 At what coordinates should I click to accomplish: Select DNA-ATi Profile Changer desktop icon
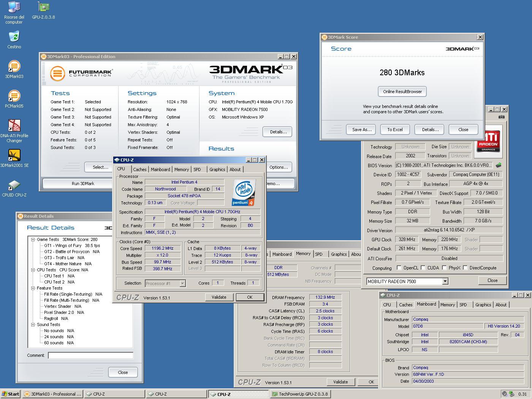pyautogui.click(x=14, y=131)
